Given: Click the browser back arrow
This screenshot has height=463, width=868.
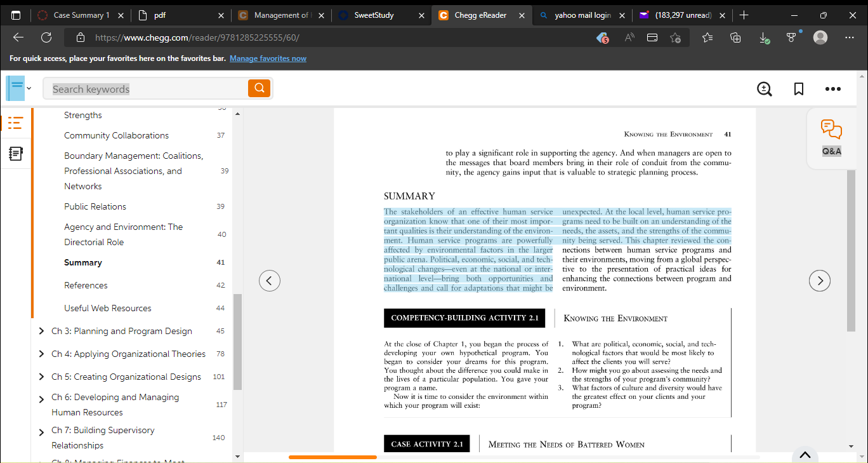Looking at the screenshot, I should tap(18, 37).
